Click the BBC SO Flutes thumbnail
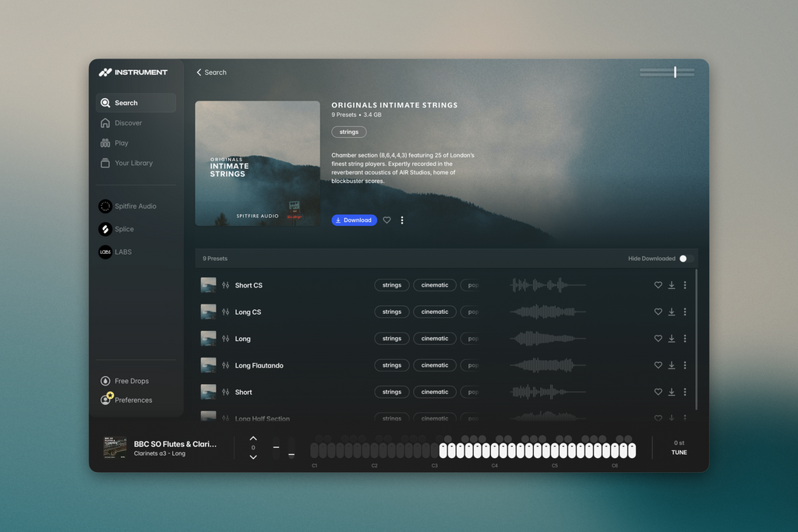This screenshot has width=798, height=532. 115,448
